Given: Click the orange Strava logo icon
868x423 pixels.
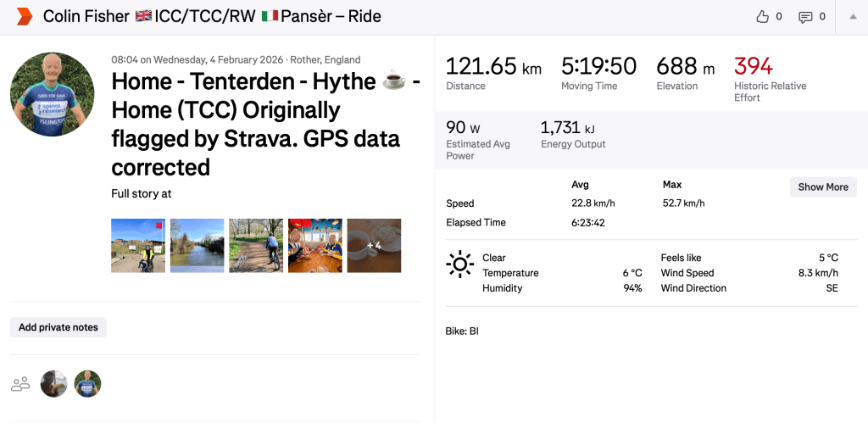Looking at the screenshot, I should 24,16.
